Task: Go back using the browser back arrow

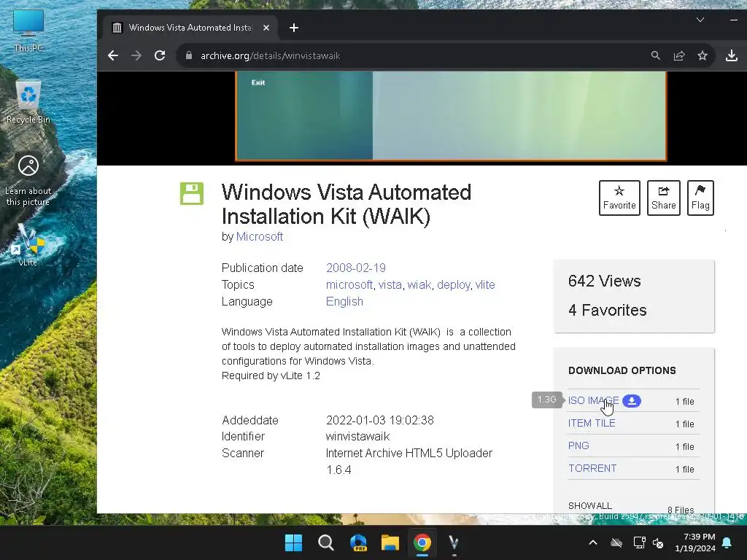Action: tap(113, 55)
